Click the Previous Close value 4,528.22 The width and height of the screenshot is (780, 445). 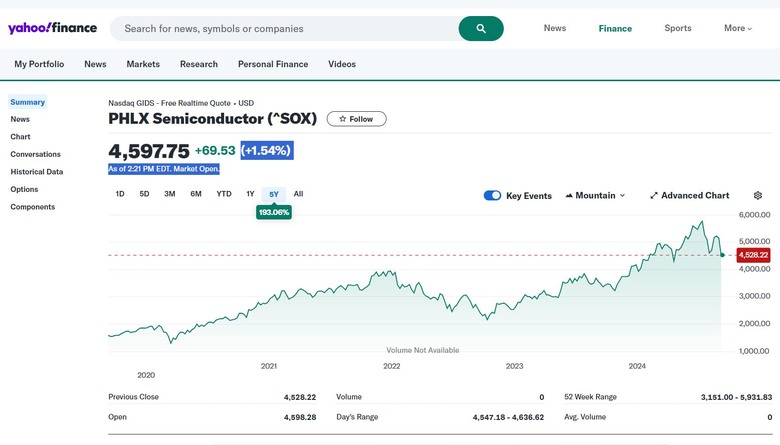pos(300,397)
